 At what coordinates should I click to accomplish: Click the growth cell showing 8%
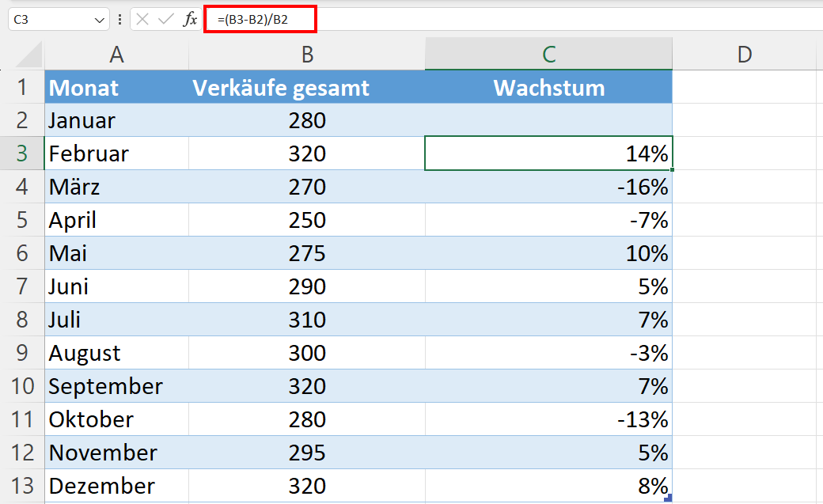[548, 486]
